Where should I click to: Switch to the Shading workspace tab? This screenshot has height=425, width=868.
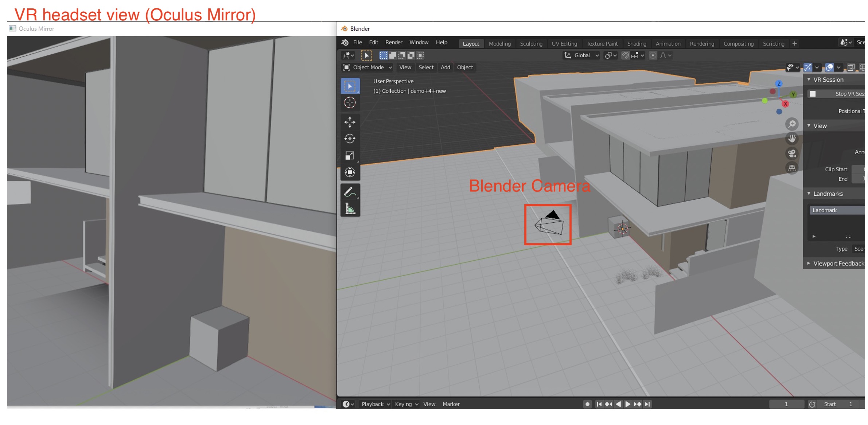(637, 44)
